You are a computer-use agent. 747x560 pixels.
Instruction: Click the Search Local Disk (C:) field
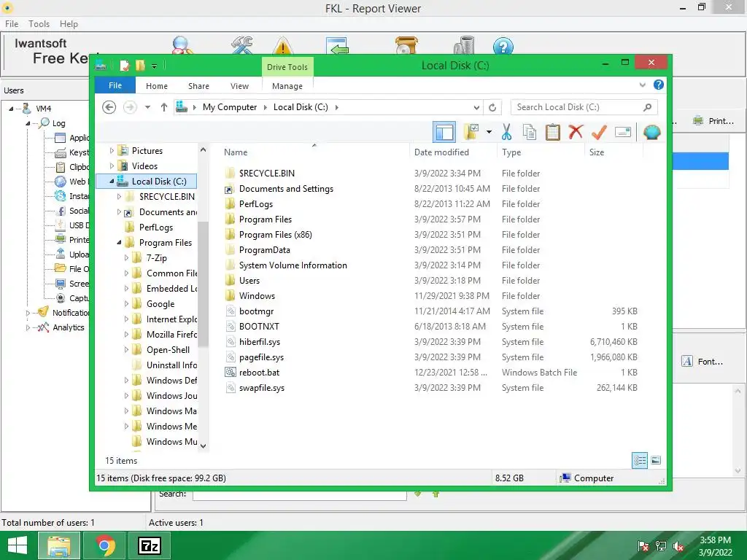coord(584,107)
